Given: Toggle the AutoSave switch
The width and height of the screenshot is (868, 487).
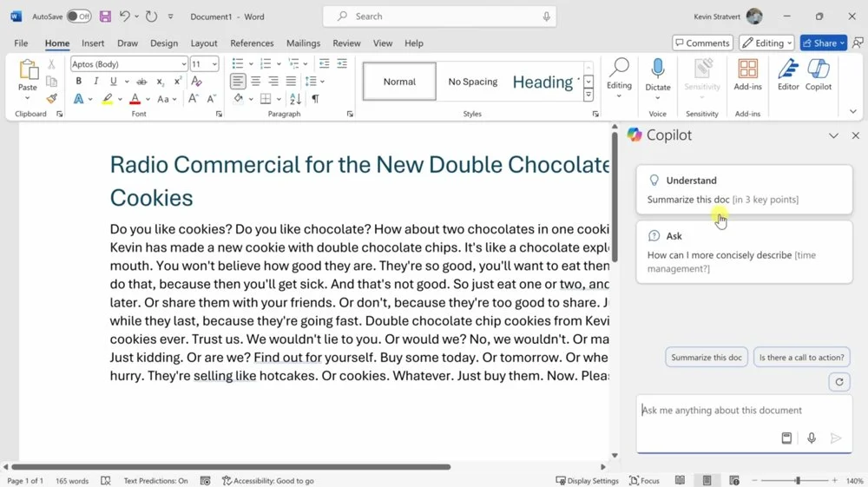Looking at the screenshot, I should coord(79,16).
